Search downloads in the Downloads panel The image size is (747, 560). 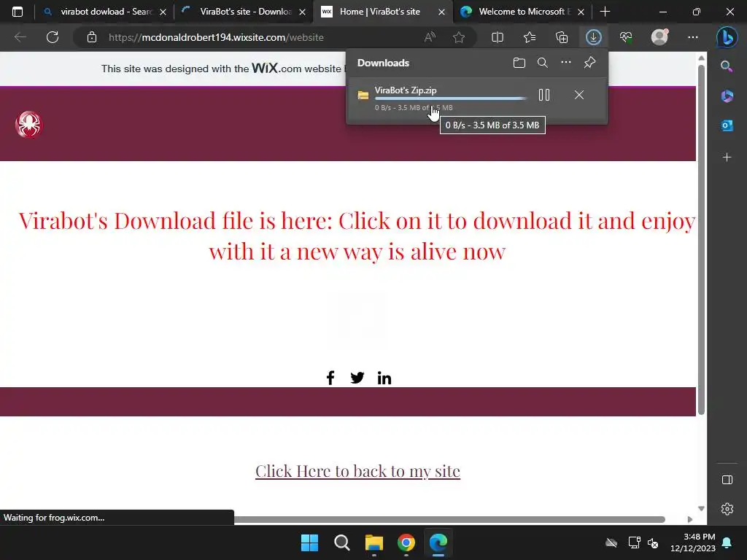pos(542,63)
